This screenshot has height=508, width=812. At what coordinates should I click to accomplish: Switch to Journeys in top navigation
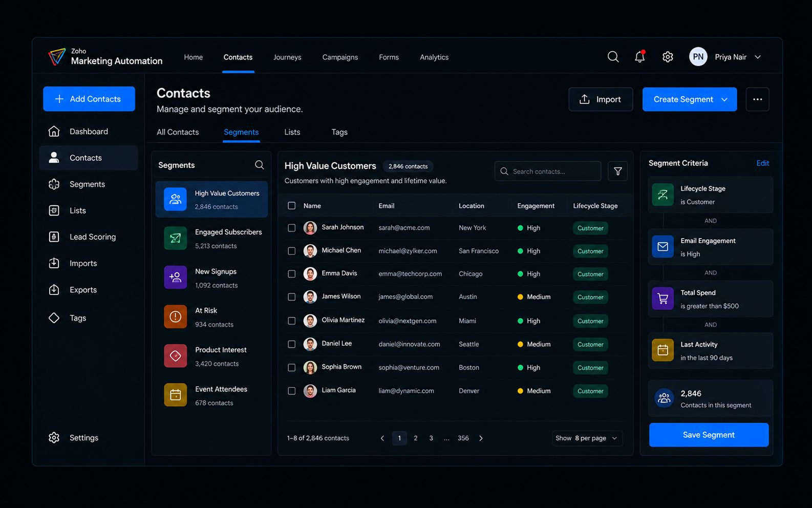[x=287, y=57]
